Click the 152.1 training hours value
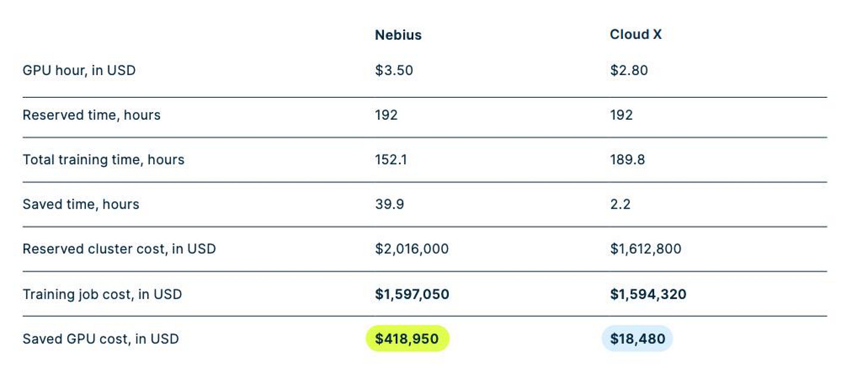 (391, 160)
